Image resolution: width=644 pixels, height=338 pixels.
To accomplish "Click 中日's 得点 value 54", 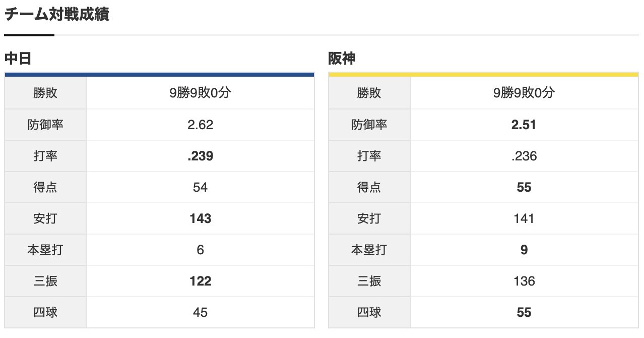I will pos(200,187).
